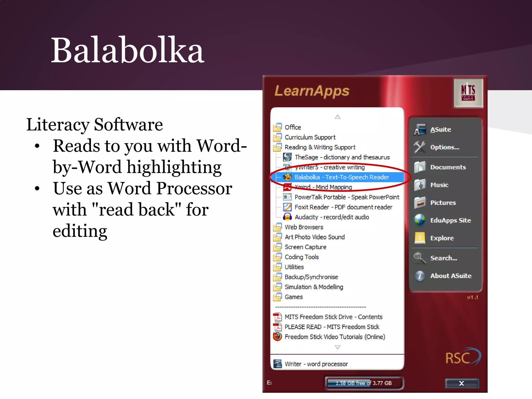Launch Xmind Mind Mapping icon

tap(287, 187)
